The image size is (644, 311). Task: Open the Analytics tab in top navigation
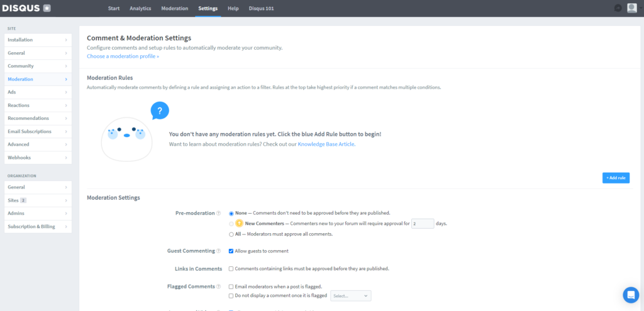click(x=140, y=8)
